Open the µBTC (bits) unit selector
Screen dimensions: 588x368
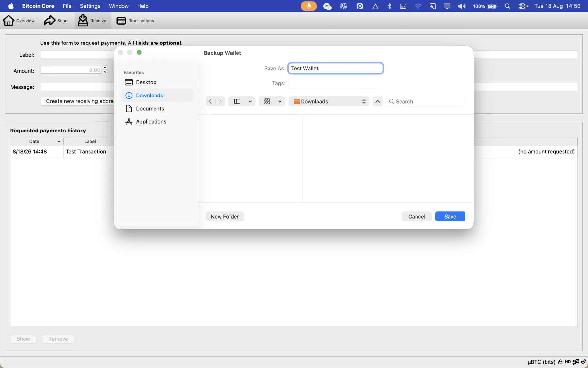point(541,362)
